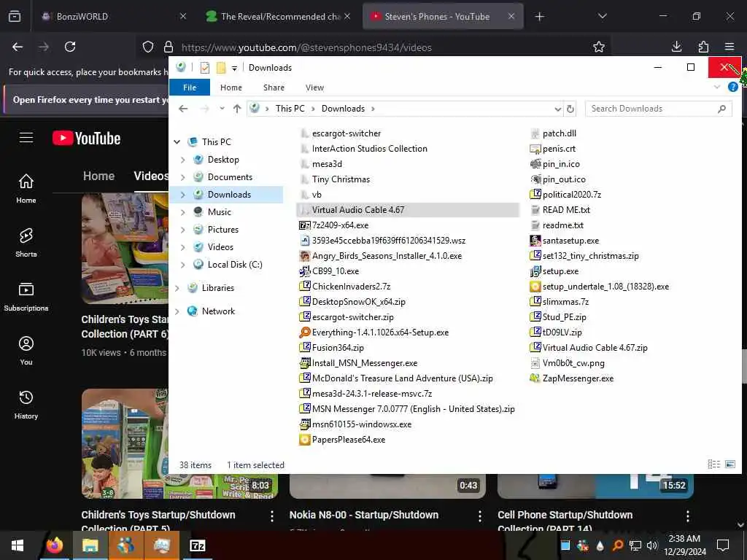Collapse the This PC tree node

pos(177,142)
